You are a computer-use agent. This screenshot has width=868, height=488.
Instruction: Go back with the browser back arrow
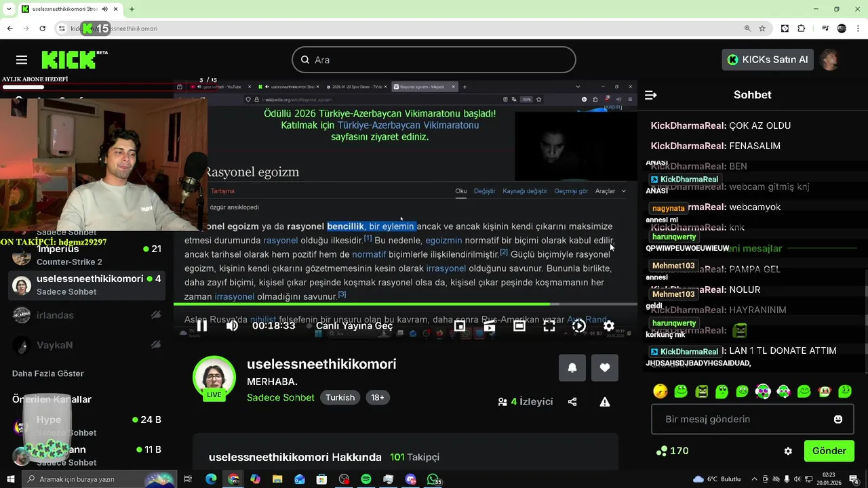click(x=9, y=28)
